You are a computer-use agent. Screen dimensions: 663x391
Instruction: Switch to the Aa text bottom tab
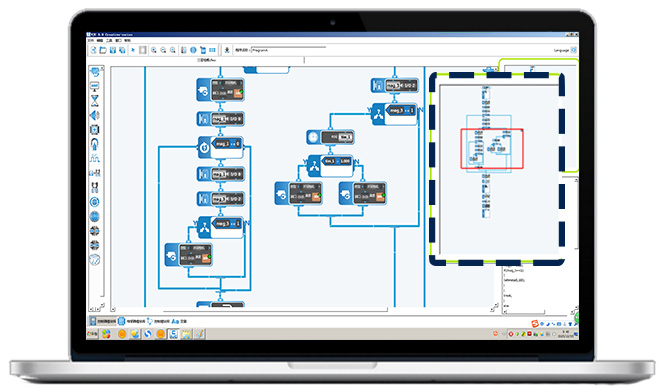(179, 322)
